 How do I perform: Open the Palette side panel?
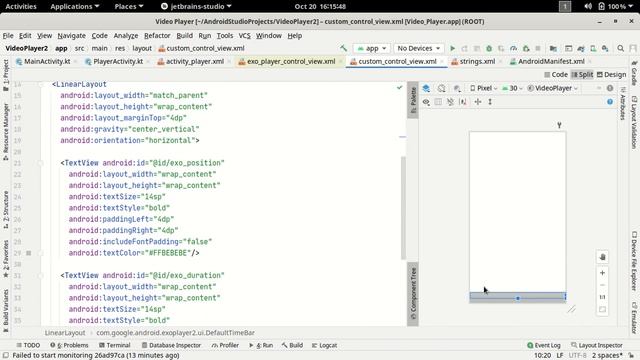(x=413, y=100)
